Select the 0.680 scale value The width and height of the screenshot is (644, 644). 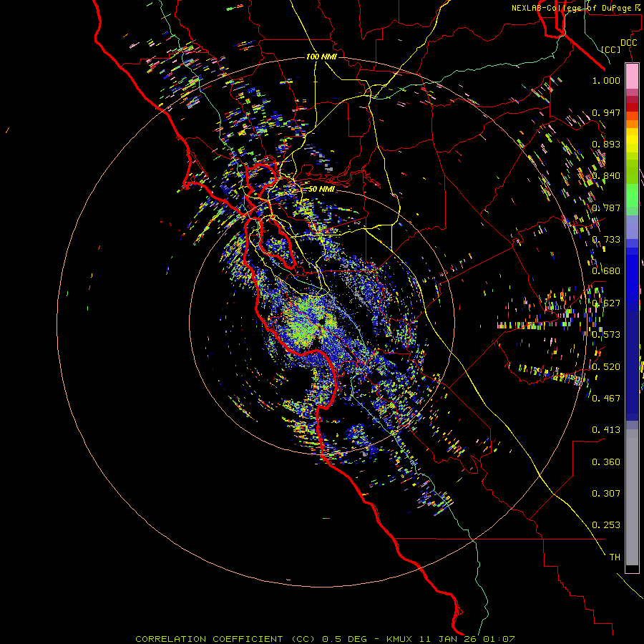click(x=606, y=271)
